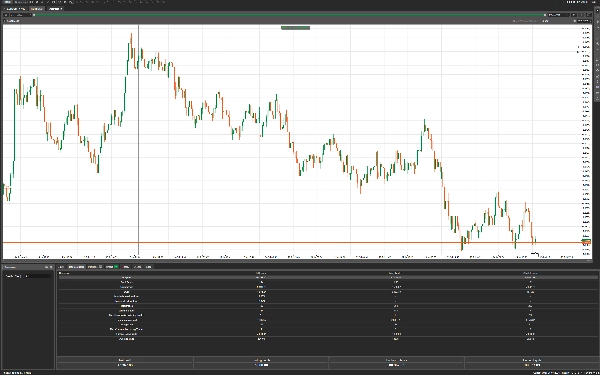Click the green backtest progress bar

tap(290, 15)
